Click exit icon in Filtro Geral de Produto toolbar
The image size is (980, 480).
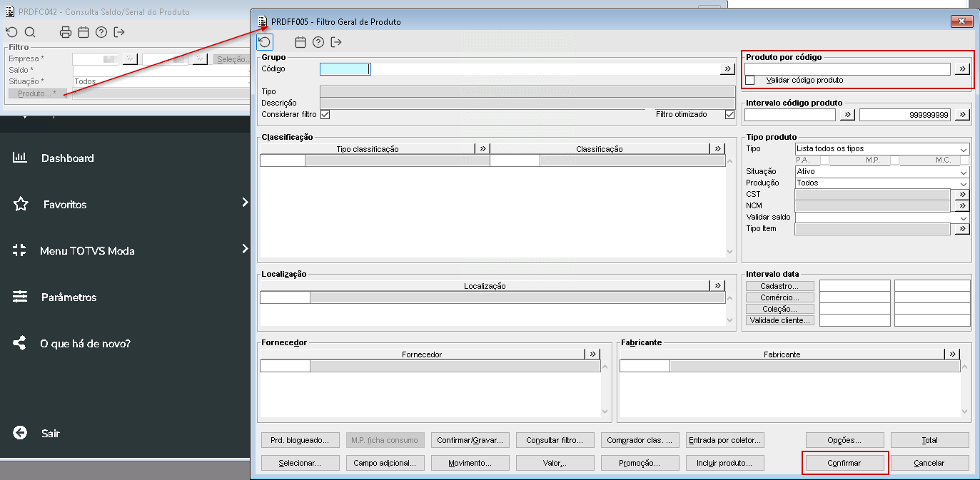tap(336, 42)
